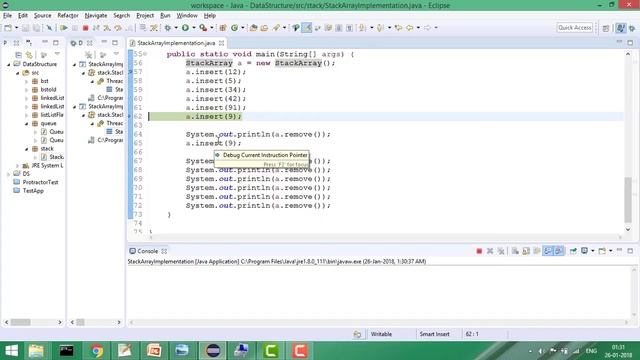Open the Debug button dropdown arrow
640x360 pixels.
pos(176,28)
